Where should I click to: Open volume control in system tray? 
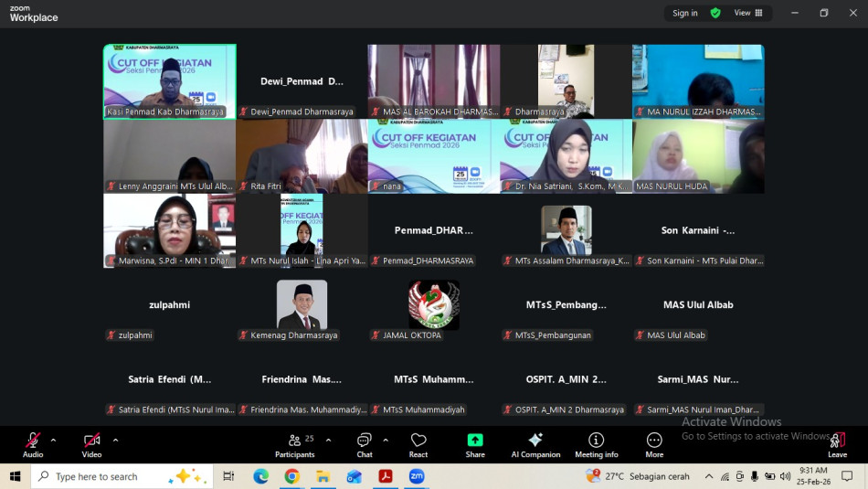(785, 476)
